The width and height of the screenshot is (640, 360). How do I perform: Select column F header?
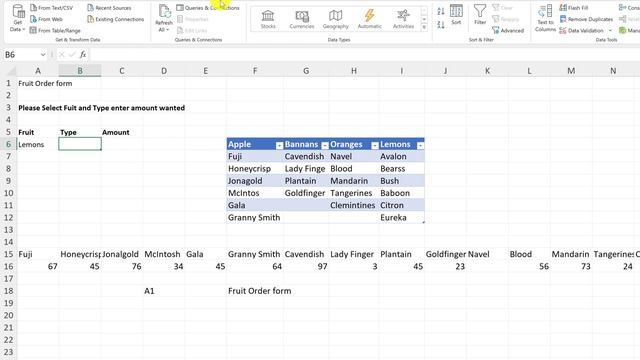255,71
